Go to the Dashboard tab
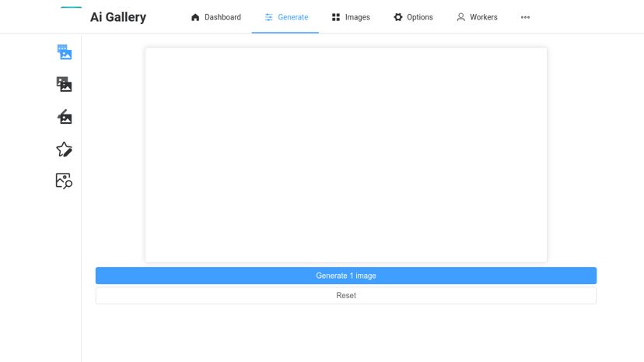This screenshot has height=362, width=644. pyautogui.click(x=216, y=17)
